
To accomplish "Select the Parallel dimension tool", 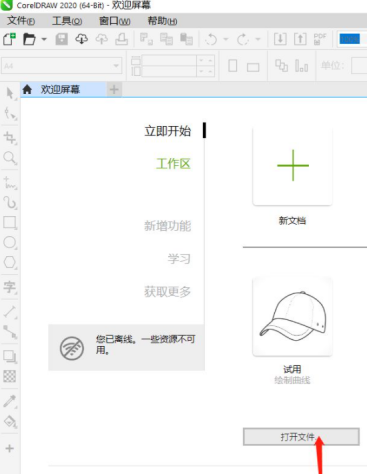I will (10, 312).
